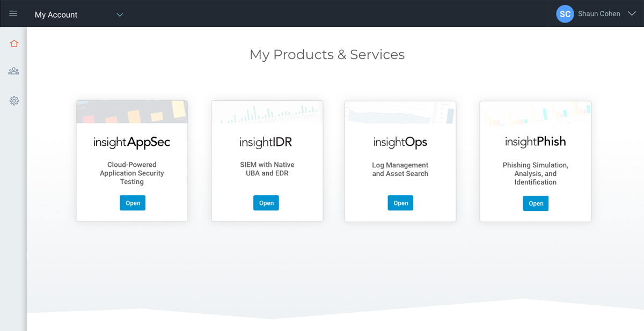The width and height of the screenshot is (644, 331).
Task: Open insightOps product
Action: (x=400, y=203)
